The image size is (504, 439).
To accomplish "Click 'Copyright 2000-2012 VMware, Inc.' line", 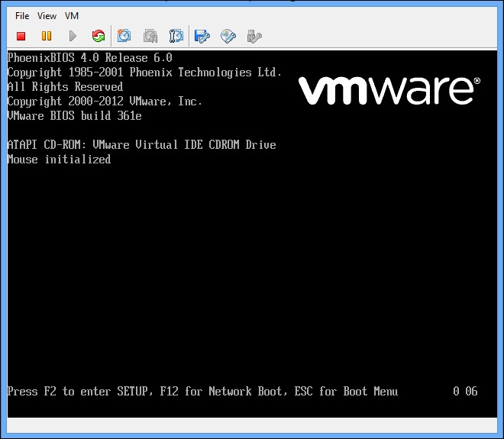I will click(x=105, y=102).
